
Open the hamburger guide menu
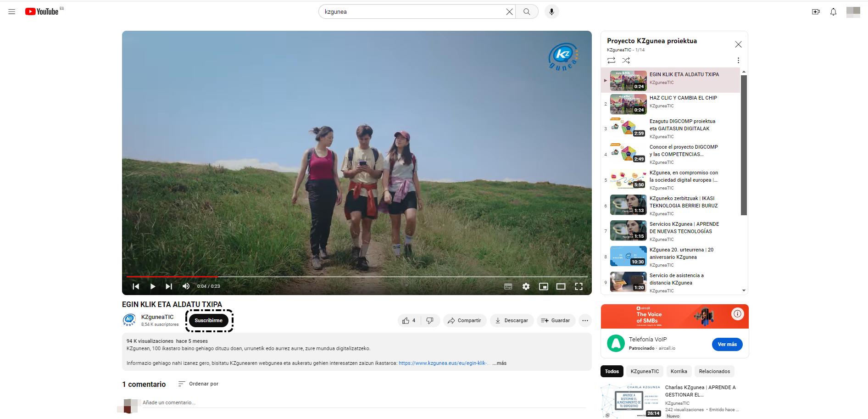(x=12, y=12)
